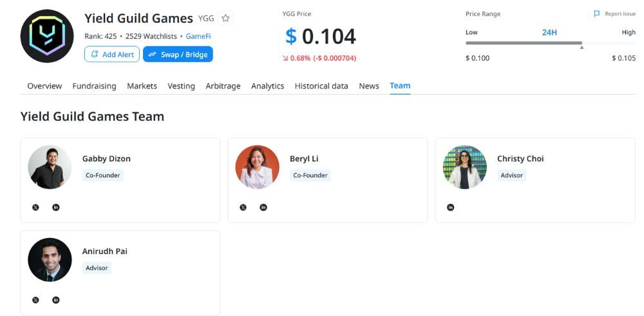Open Gabby Dizon's LinkedIn icon
Image resolution: width=644 pixels, height=316 pixels.
coord(56,208)
